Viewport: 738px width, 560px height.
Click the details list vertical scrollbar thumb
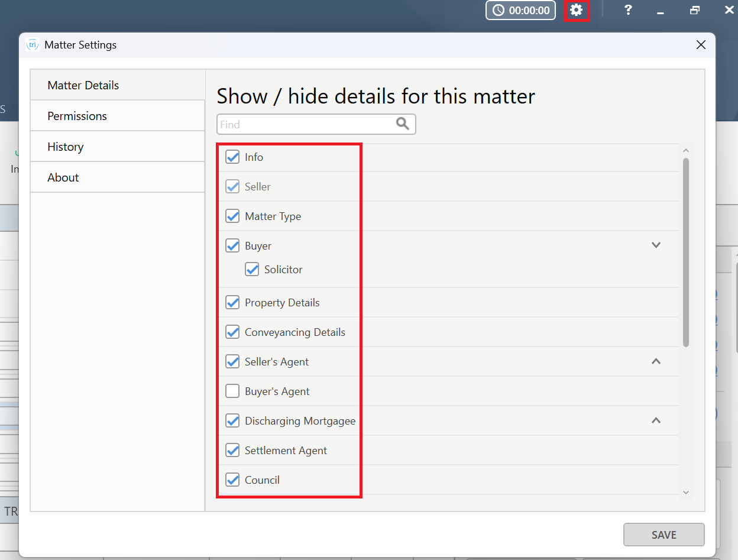tap(686, 252)
